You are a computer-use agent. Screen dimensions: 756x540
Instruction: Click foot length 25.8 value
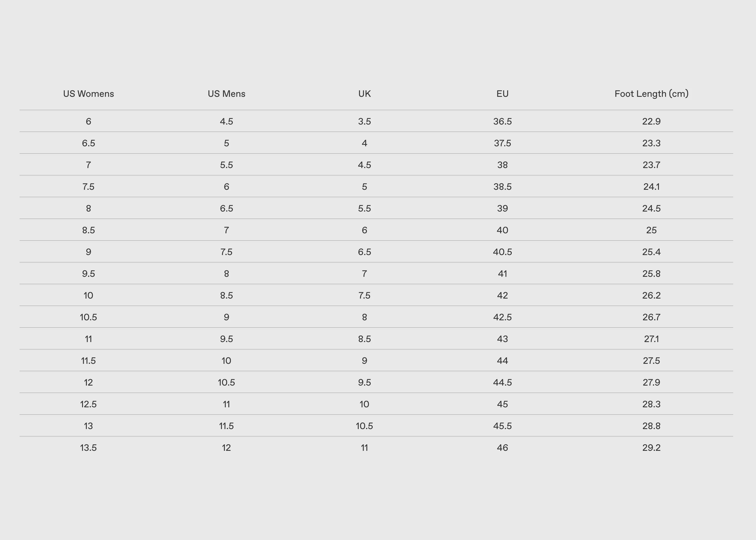coord(651,274)
